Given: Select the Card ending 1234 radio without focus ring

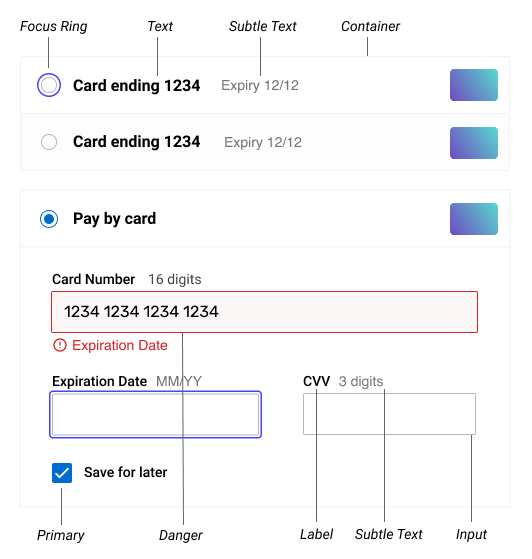Looking at the screenshot, I should point(49,142).
